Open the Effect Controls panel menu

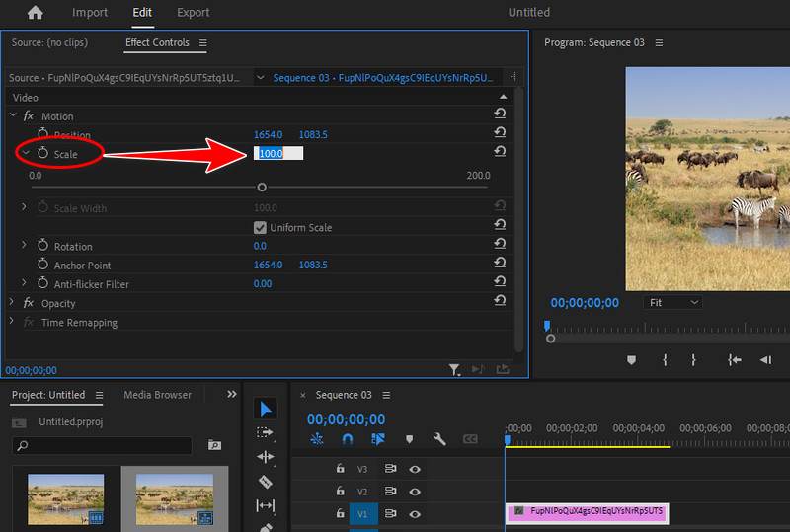tap(203, 43)
